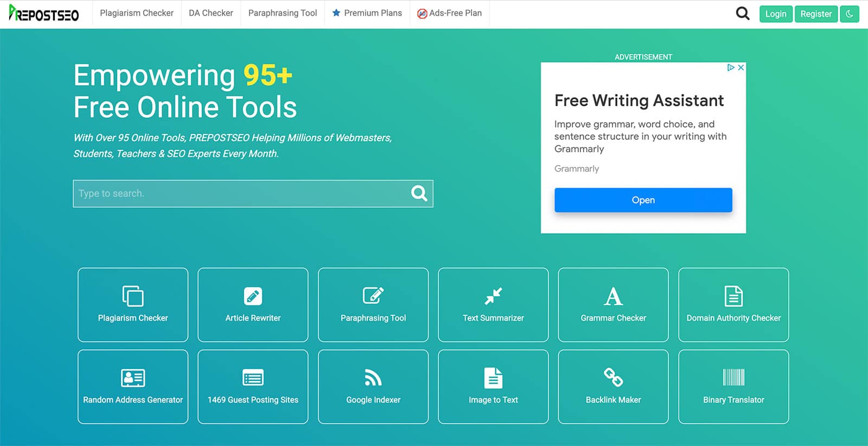The height and width of the screenshot is (446, 868).
Task: Click the Register button
Action: 816,14
